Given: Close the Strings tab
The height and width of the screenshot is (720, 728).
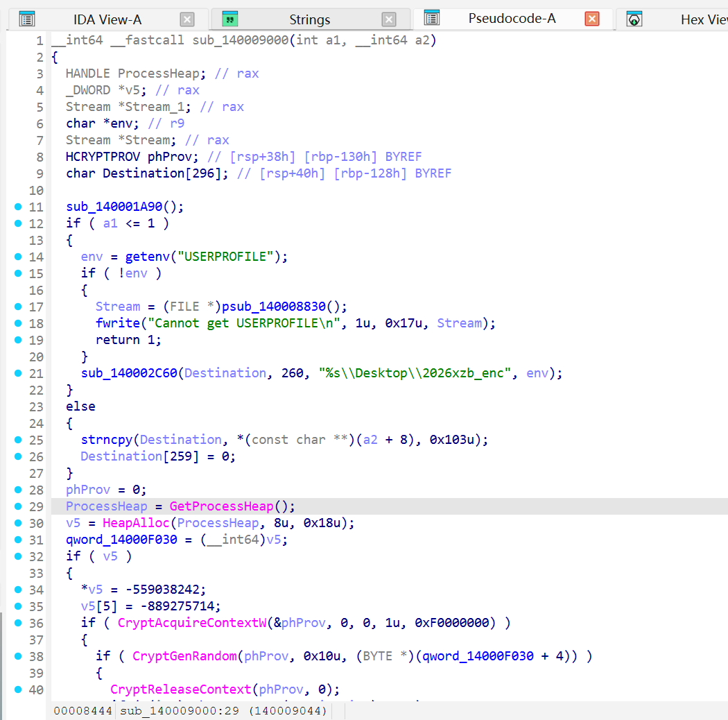Looking at the screenshot, I should [x=388, y=19].
